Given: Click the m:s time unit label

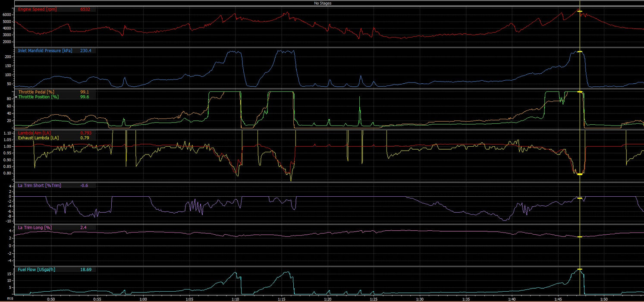Looking at the screenshot, I should [x=4, y=299].
